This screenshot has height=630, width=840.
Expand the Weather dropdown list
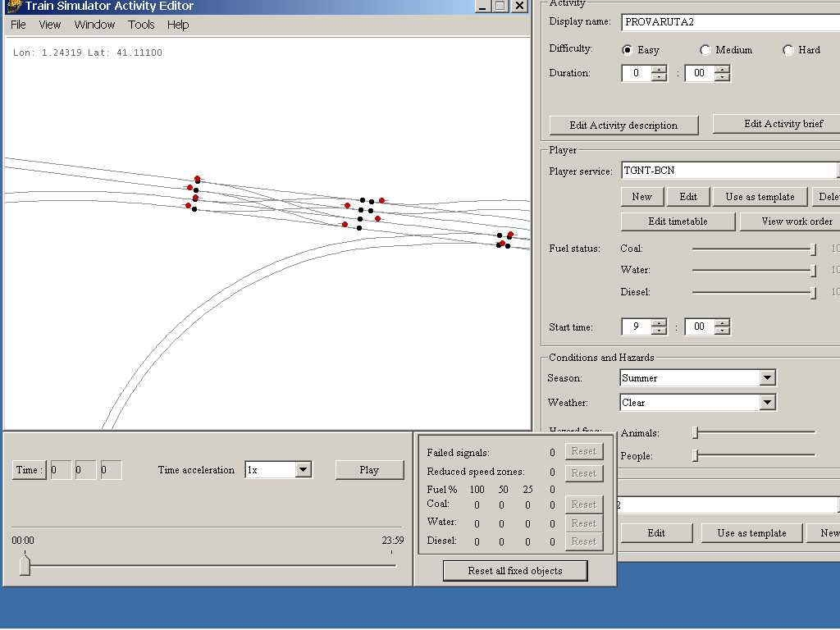click(x=767, y=403)
